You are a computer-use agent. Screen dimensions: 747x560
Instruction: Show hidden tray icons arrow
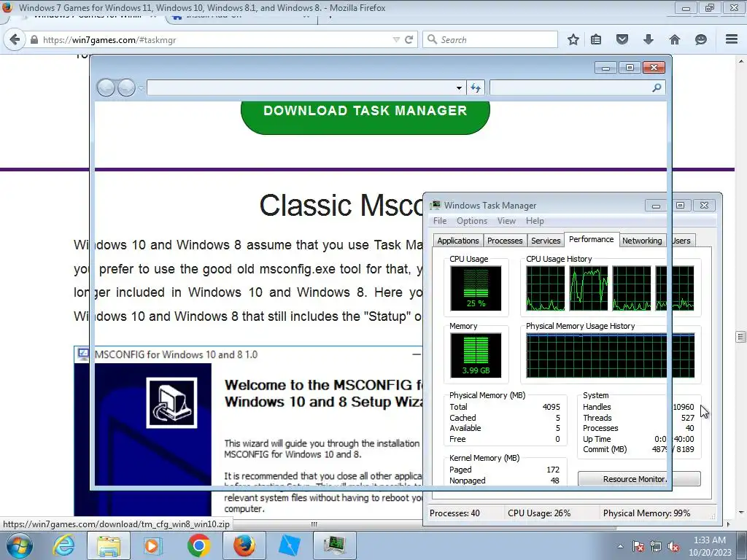620,546
